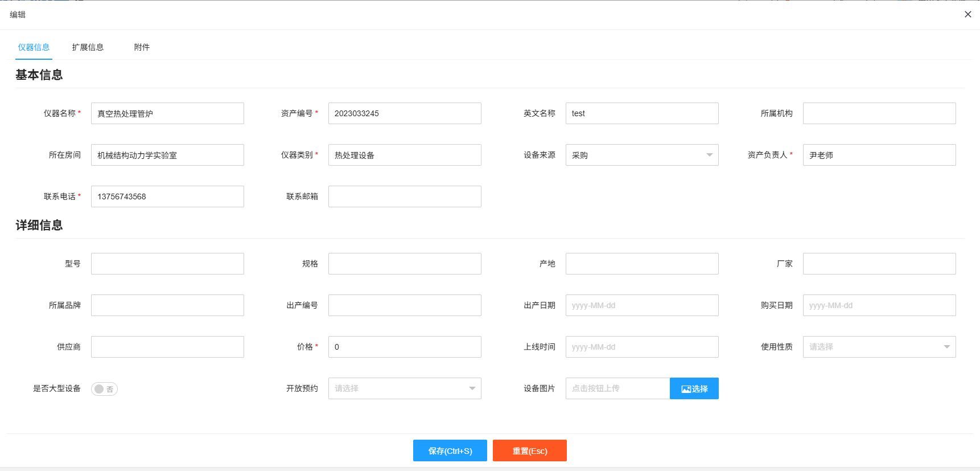Image resolution: width=980 pixels, height=471 pixels.
Task: Click the 保存(Ctrl+S) button
Action: [450, 450]
